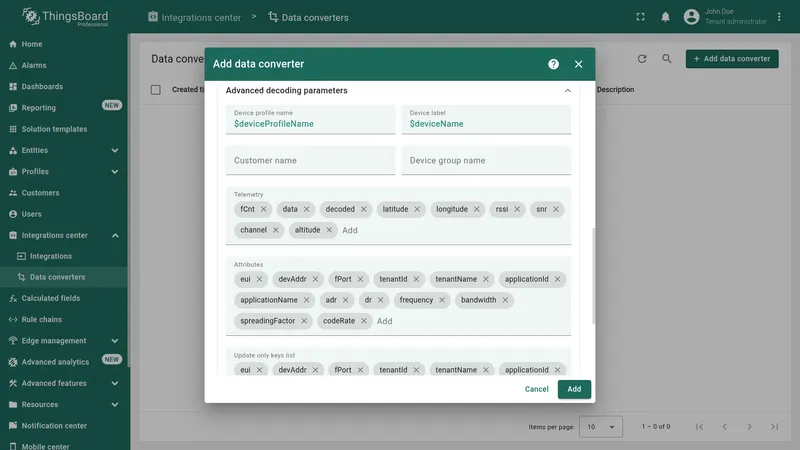This screenshot has width=800, height=450.
Task: Open Customers in sidebar
Action: 64,193
